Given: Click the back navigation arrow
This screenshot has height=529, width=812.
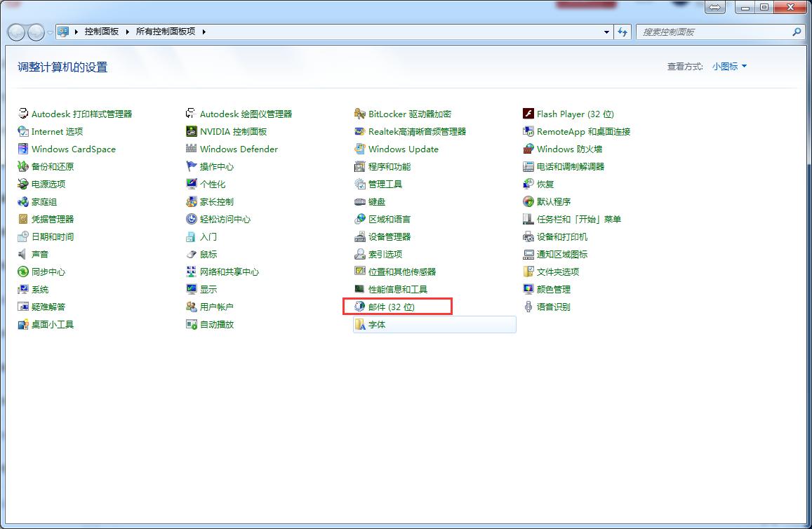Looking at the screenshot, I should pos(15,32).
